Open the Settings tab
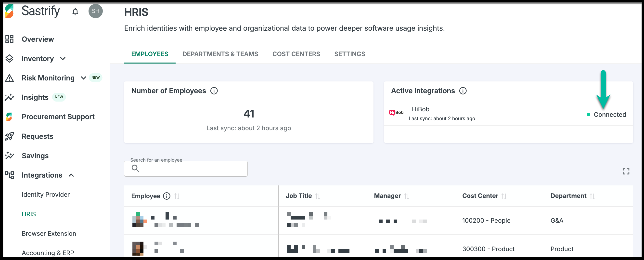Viewport: 644px width, 260px height. point(349,54)
